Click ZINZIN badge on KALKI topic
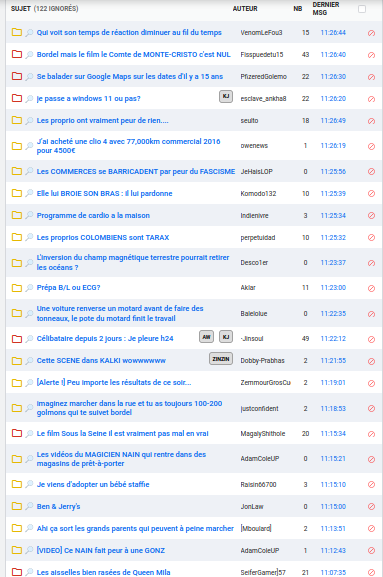This screenshot has width=383, height=577. click(221, 359)
